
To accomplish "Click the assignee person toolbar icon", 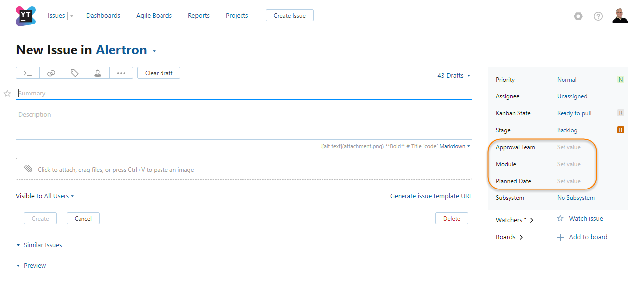I will [x=98, y=73].
